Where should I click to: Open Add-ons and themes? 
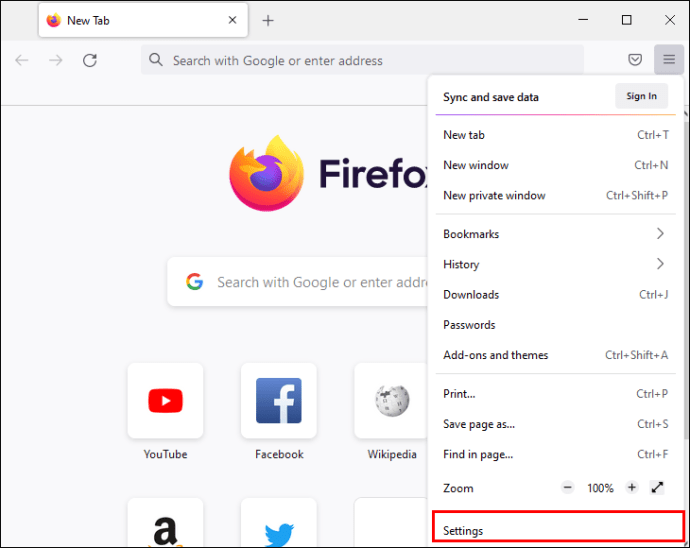click(555, 355)
